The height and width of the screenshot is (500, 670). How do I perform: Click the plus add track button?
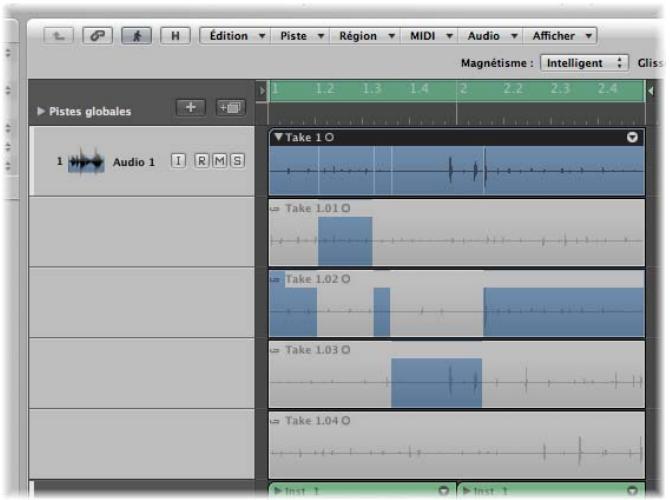pos(191,107)
